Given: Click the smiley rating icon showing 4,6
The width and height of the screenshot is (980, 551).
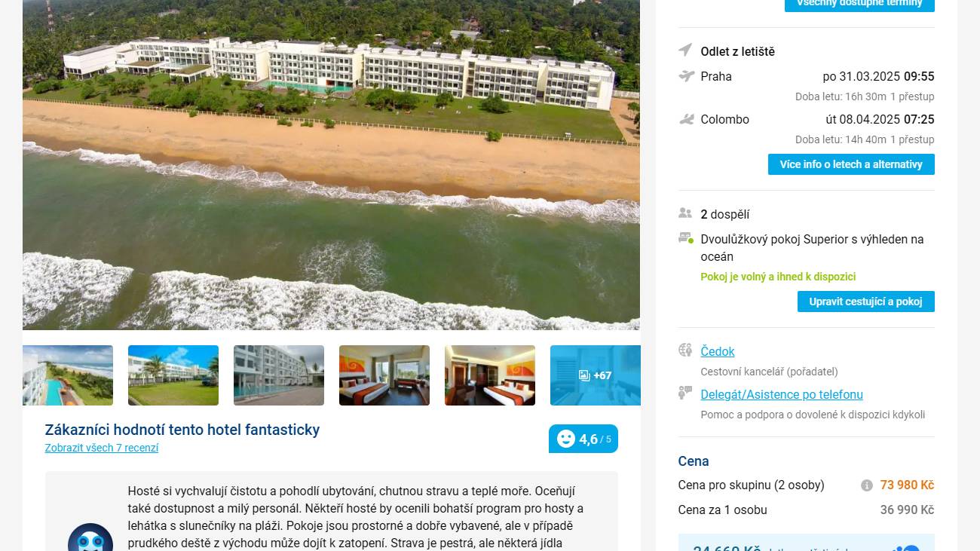Looking at the screenshot, I should [565, 439].
